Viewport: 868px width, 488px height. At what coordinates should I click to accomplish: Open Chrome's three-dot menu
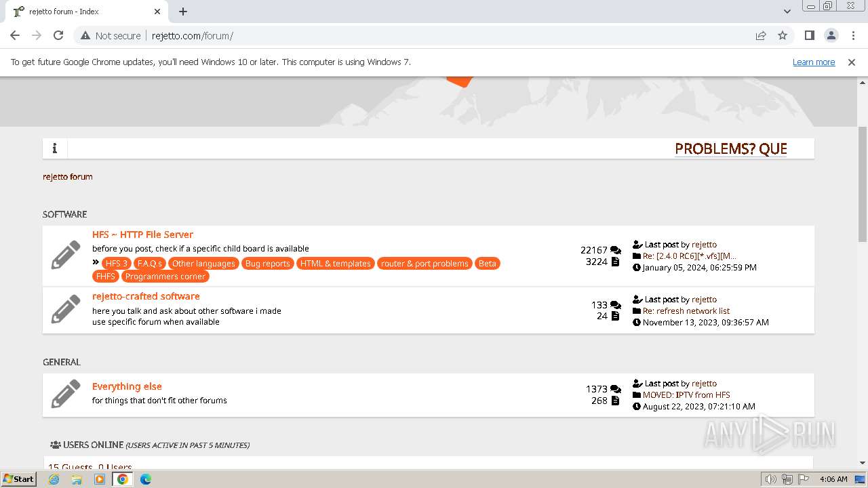[x=853, y=35]
